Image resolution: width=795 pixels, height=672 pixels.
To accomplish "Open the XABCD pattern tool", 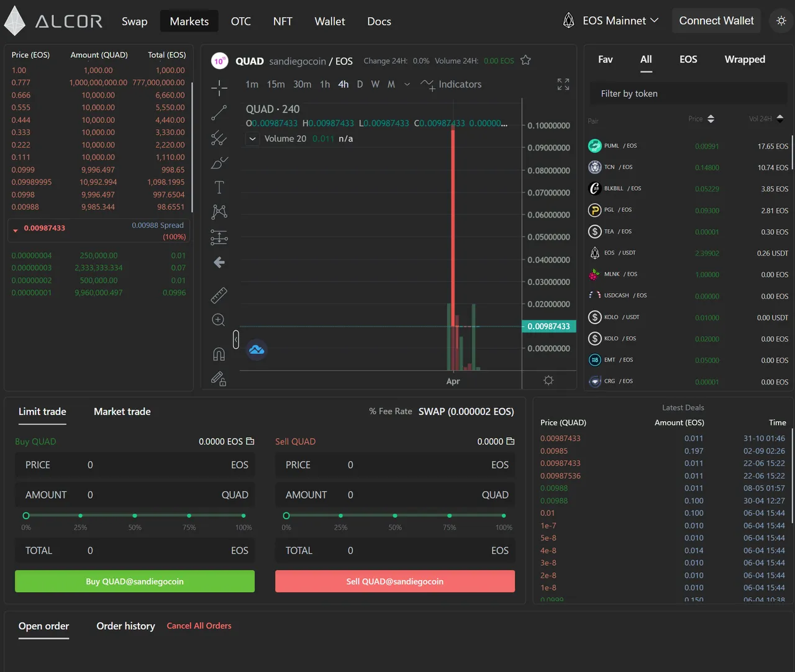I will (x=219, y=212).
